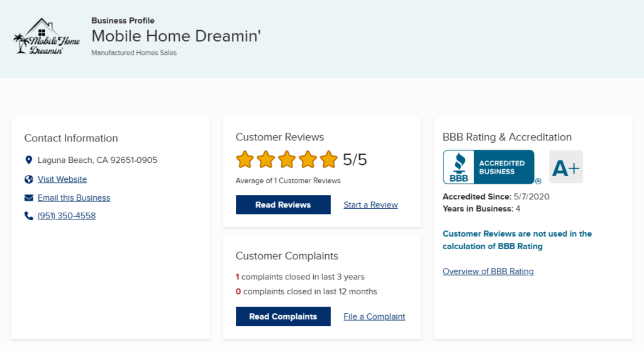The height and width of the screenshot is (351, 644).
Task: Click the Years in Business: 4 text
Action: coord(481,208)
